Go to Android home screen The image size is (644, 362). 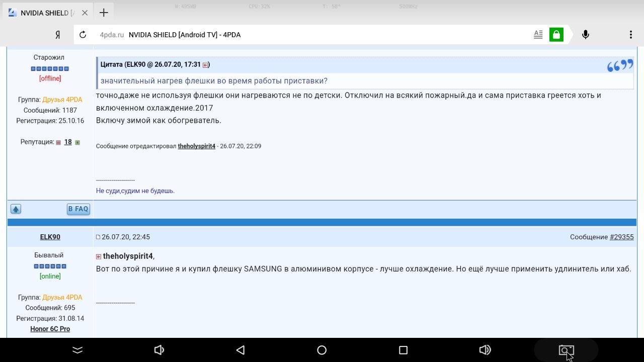[x=322, y=350]
